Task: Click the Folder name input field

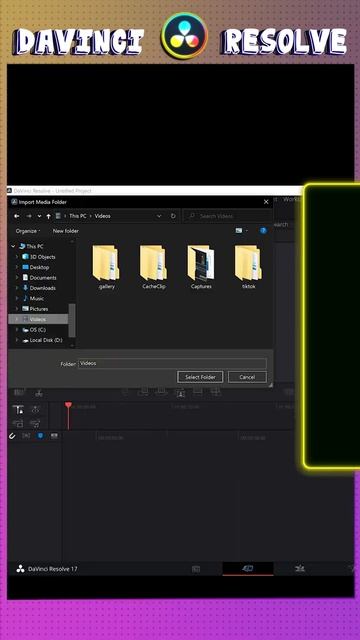Action: [172, 364]
